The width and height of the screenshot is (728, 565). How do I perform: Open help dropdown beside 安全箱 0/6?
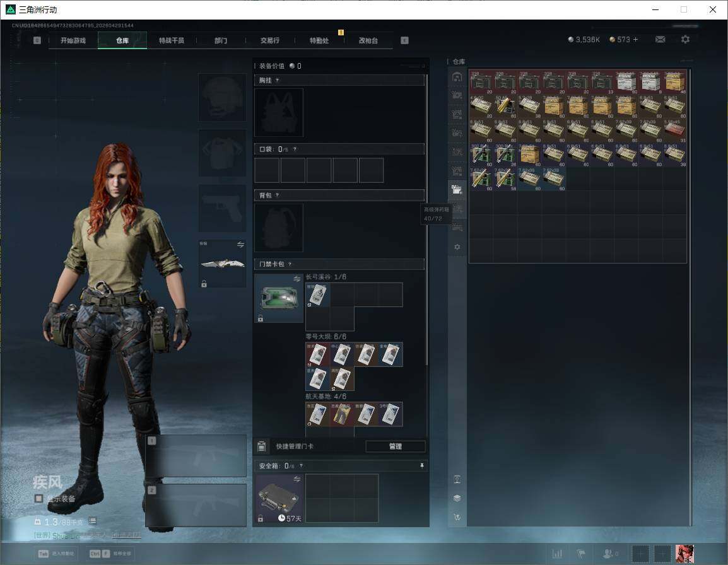(302, 465)
